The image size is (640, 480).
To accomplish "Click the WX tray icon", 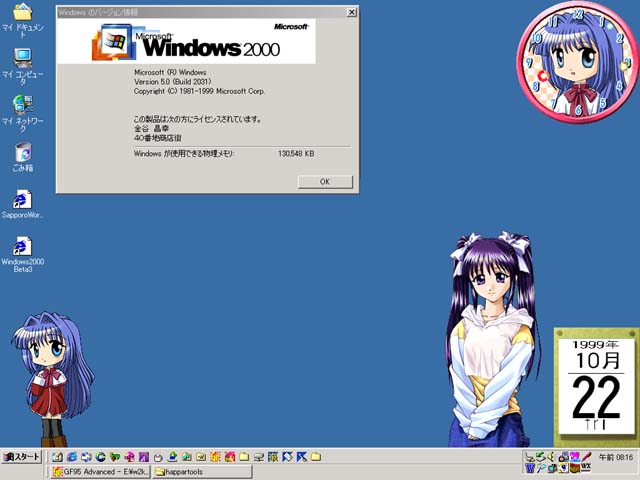I will pos(586,467).
